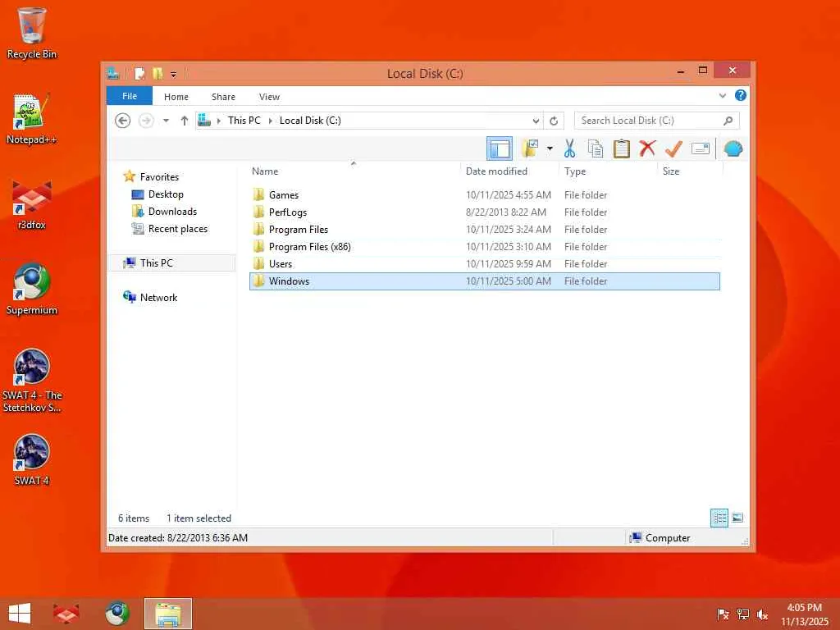Sort by the Type column header
840x630 pixels.
click(608, 171)
